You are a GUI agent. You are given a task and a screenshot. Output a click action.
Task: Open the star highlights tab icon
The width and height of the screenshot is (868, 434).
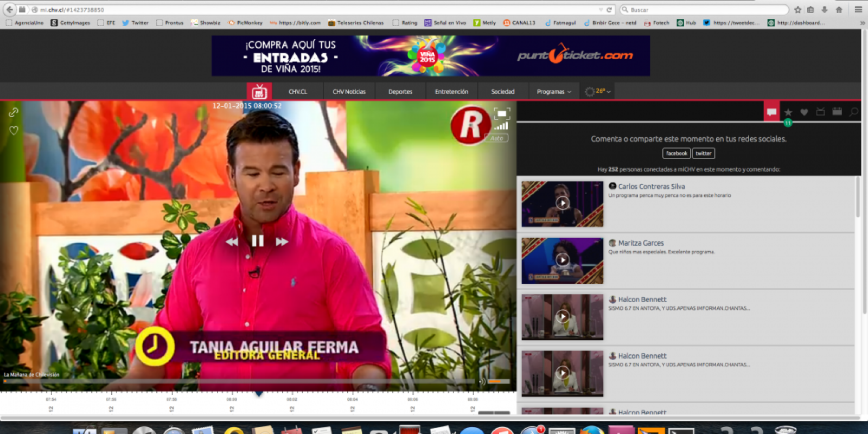788,112
